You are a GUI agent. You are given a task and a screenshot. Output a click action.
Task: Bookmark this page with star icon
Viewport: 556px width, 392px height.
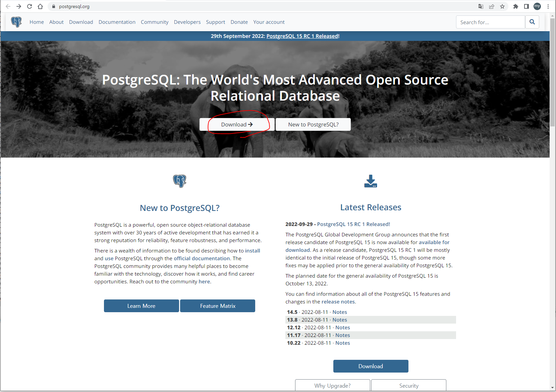coord(502,6)
